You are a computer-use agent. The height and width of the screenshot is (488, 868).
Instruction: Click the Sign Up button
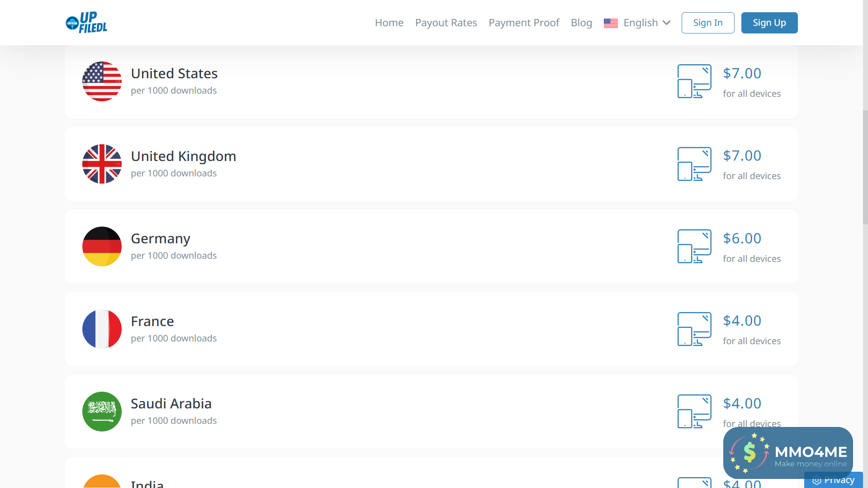769,23
